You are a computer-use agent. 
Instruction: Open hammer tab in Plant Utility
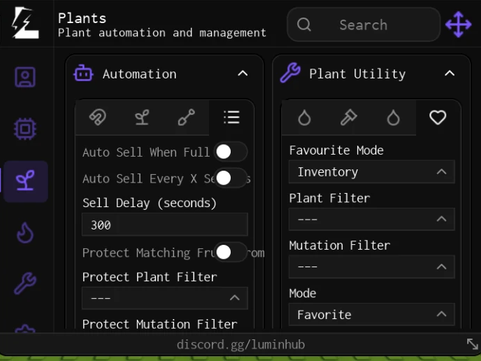tap(349, 118)
